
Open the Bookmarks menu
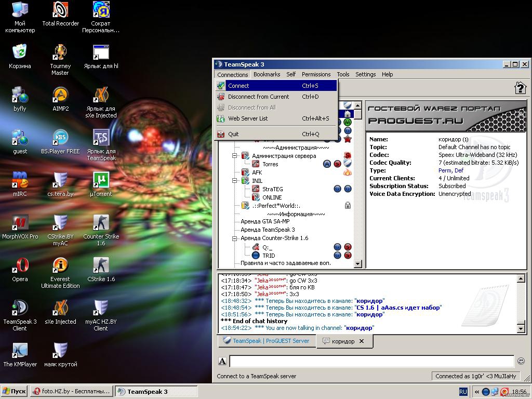pyautogui.click(x=267, y=74)
